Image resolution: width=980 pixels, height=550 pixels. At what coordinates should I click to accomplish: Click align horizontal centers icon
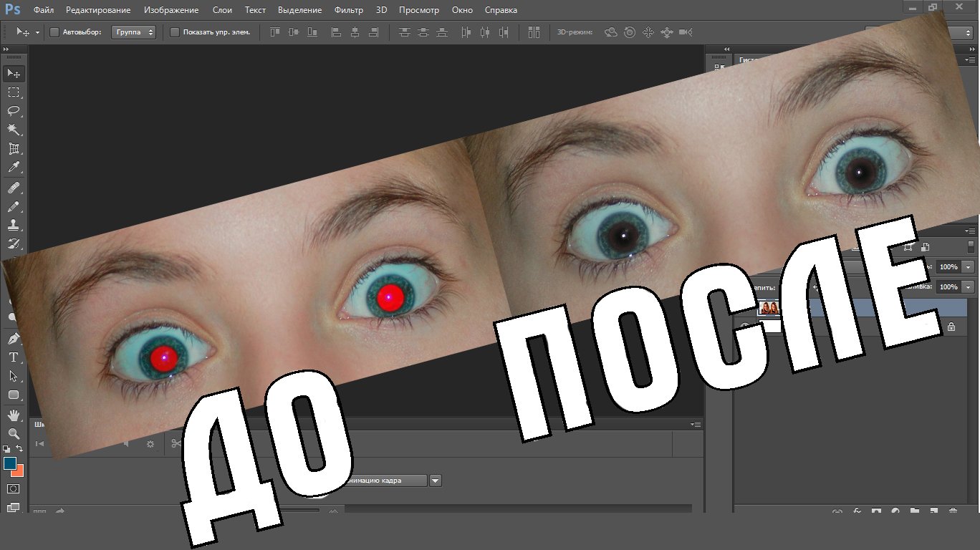pyautogui.click(x=355, y=32)
